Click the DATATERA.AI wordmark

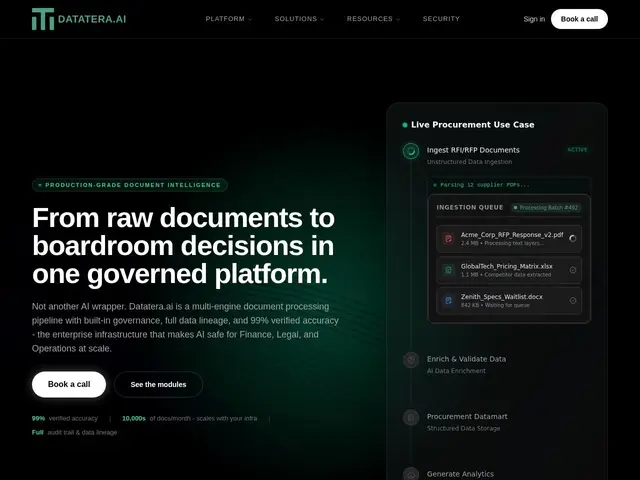92,19
